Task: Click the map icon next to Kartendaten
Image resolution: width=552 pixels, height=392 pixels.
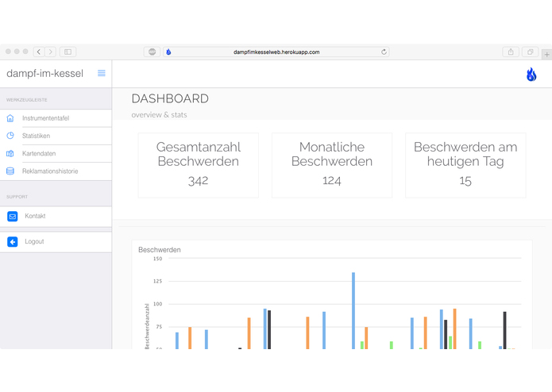Action: (10, 153)
